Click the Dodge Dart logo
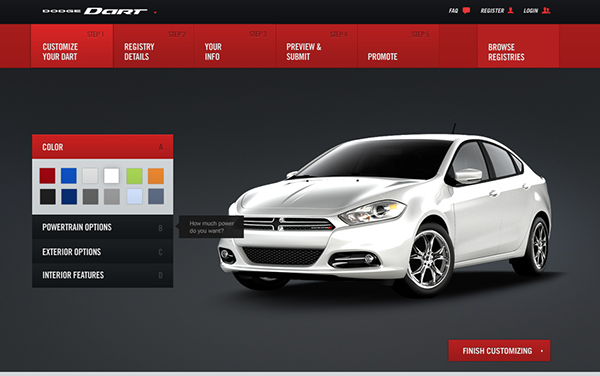This screenshot has width=600, height=376. point(95,11)
